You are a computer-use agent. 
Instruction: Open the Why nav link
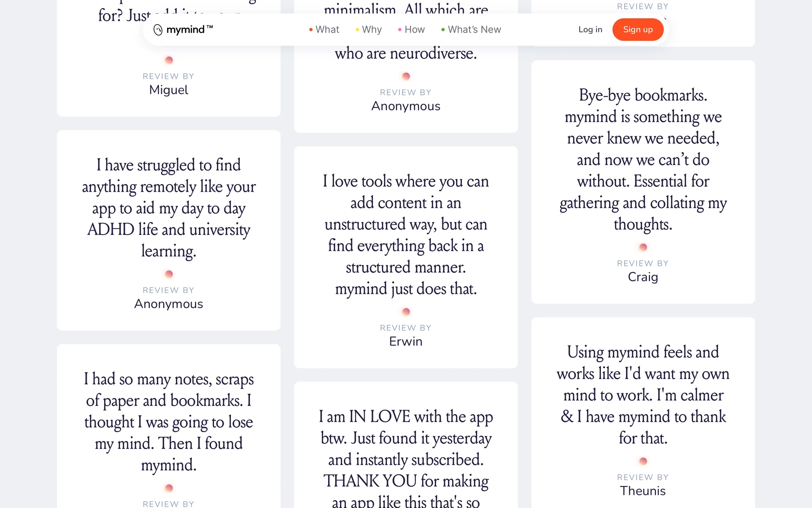click(371, 30)
